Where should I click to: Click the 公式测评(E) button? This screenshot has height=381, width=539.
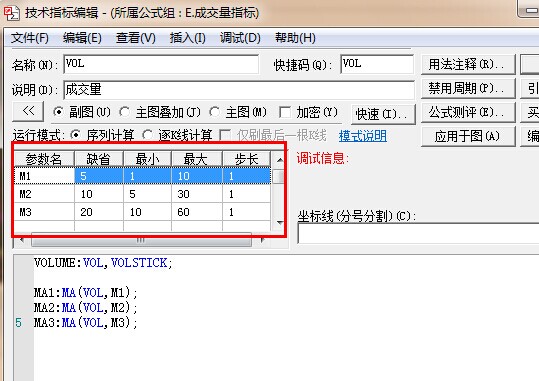point(468,112)
